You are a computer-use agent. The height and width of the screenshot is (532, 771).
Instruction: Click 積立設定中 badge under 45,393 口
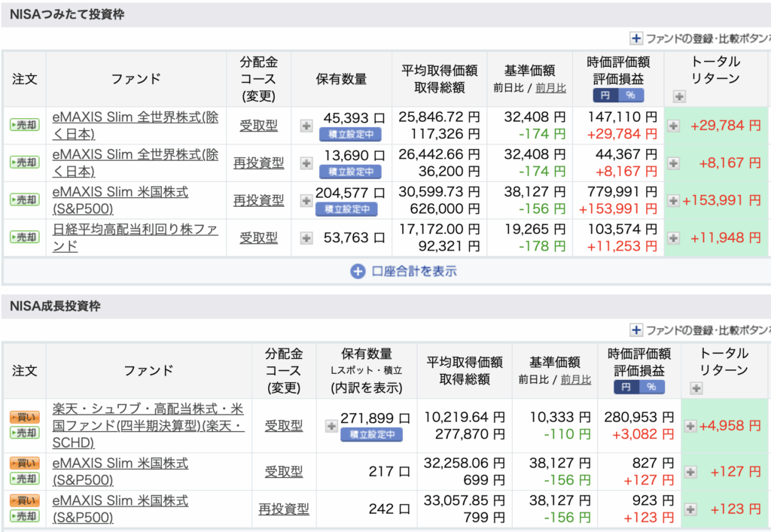(x=350, y=135)
